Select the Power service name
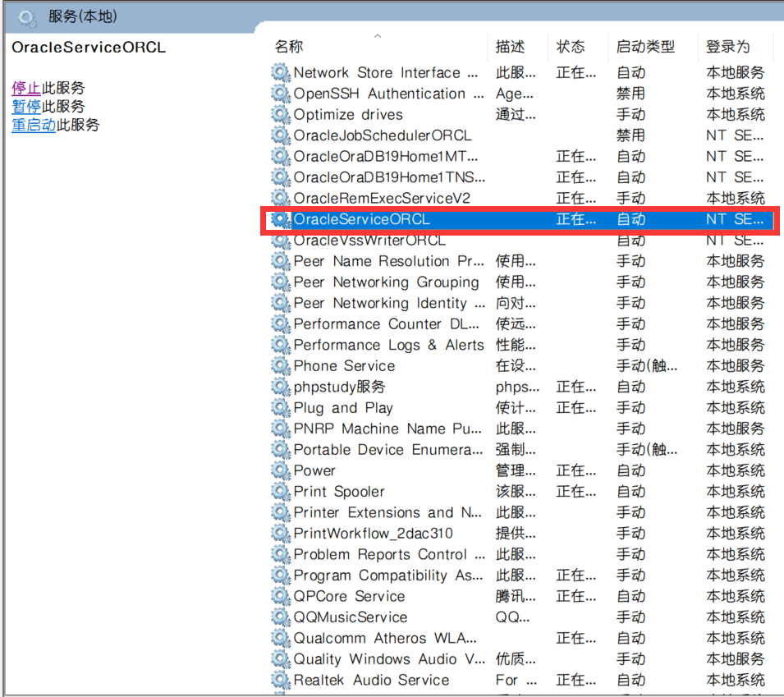This screenshot has height=697, width=784. tap(314, 470)
